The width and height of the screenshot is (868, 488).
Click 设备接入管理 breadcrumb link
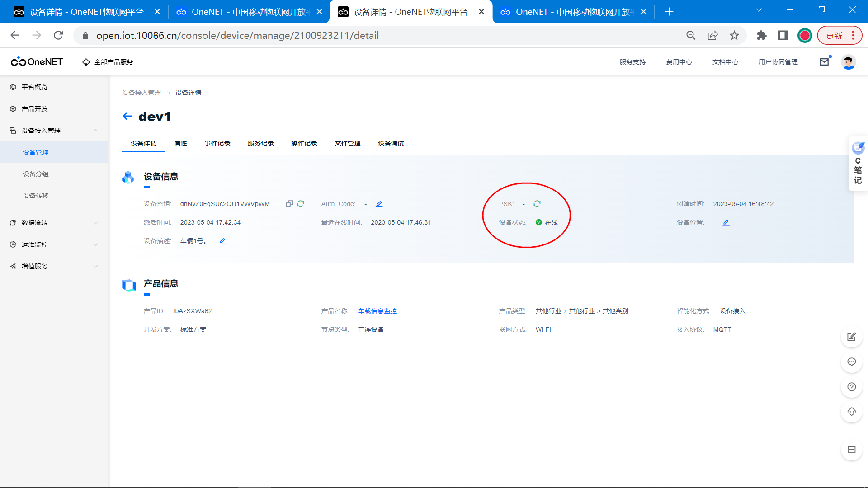coord(142,93)
